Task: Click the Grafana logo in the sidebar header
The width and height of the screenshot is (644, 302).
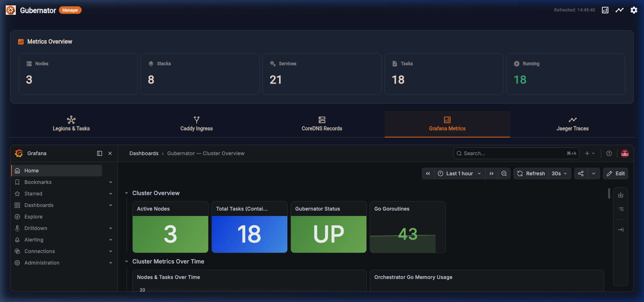Action: [19, 153]
